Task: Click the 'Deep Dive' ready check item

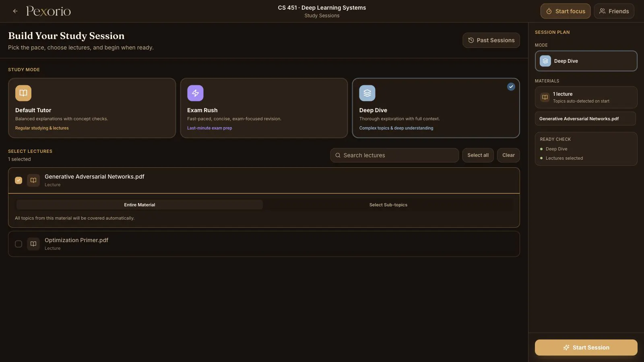Action: pos(556,149)
